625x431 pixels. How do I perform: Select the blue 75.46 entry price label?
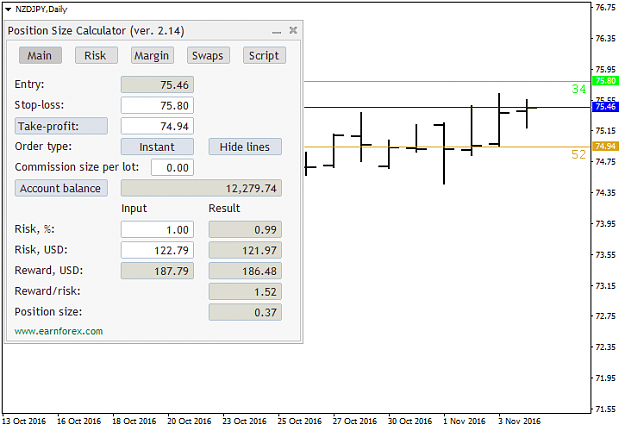605,107
